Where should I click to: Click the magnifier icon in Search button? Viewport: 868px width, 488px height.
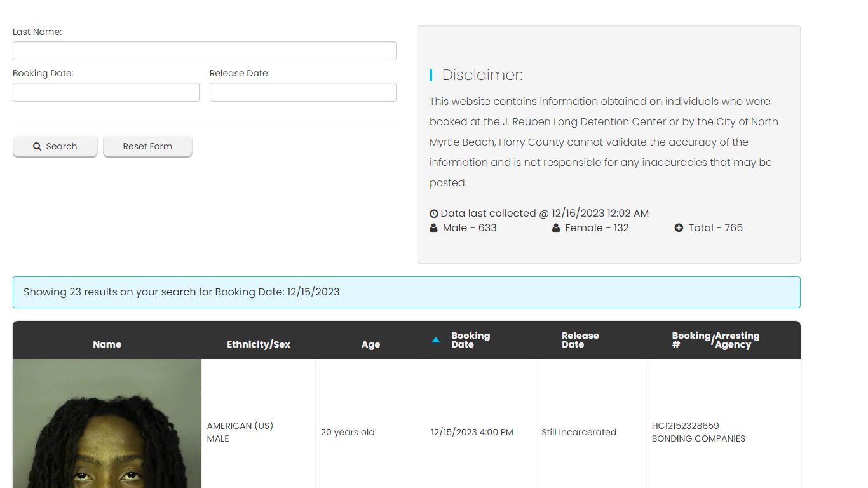[x=37, y=146]
